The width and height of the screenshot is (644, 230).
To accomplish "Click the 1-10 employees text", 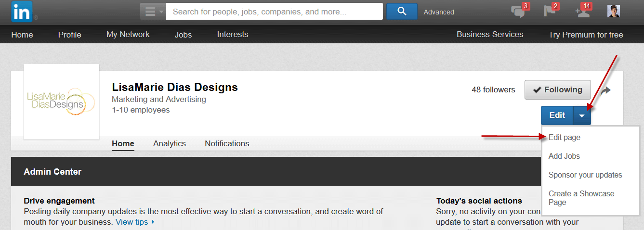I will (x=141, y=110).
